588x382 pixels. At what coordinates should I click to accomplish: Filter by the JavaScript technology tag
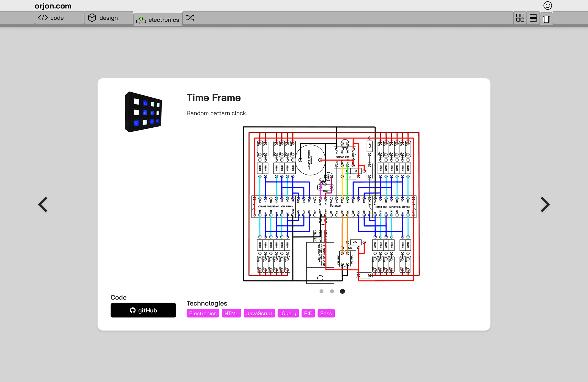coord(259,313)
